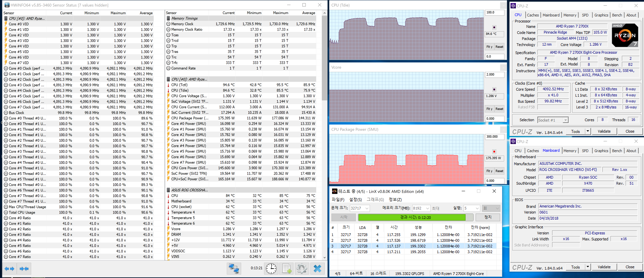Click the ASUS ROG CROSSHA... group icon
This screenshot has height=278, width=644.
[x=168, y=190]
